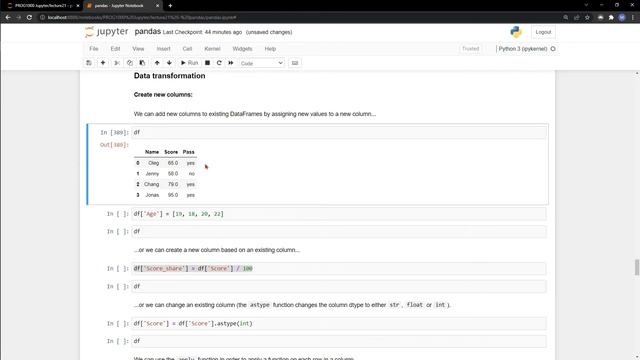Viewport: 640px width, 360px height.
Task: Open the Insert menu
Action: tap(163, 49)
